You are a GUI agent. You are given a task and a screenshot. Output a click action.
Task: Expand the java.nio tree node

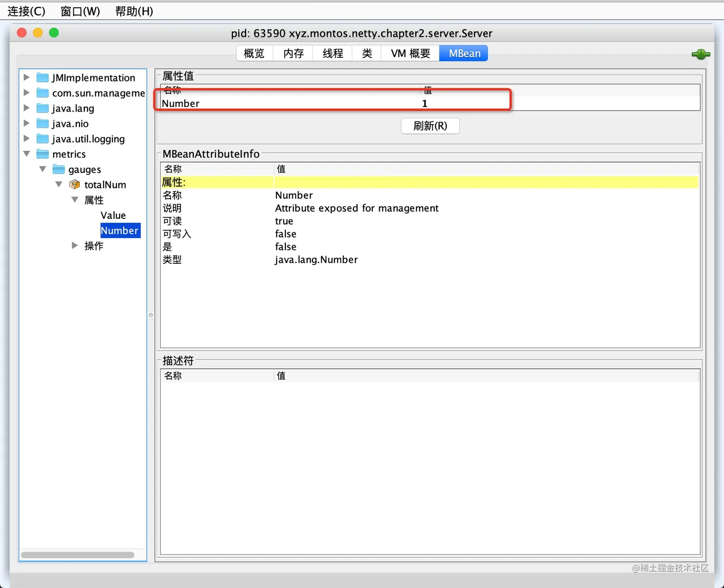click(x=27, y=123)
